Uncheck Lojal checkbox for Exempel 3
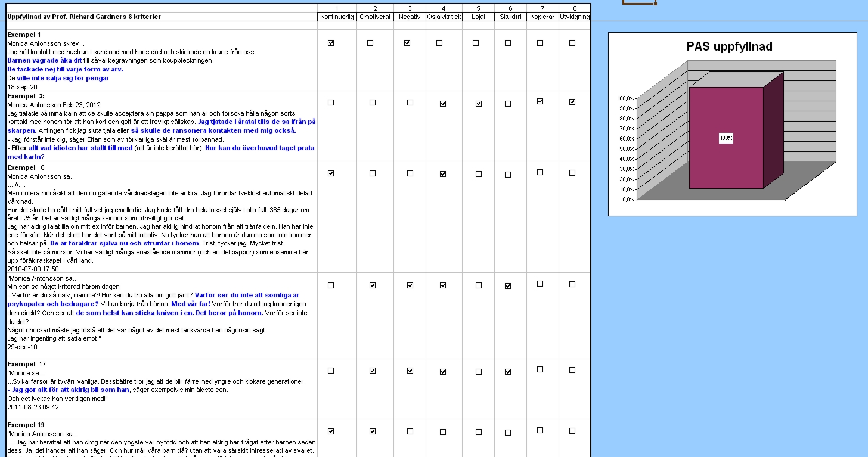This screenshot has height=457, width=868. coord(479,104)
